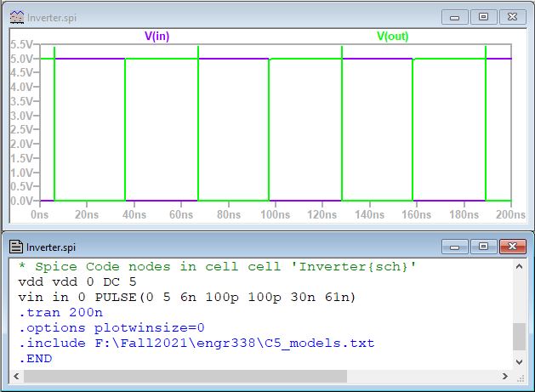Click the netlist vertical scrollbar thumb
Screen dimensions: 535x392
click(519, 336)
